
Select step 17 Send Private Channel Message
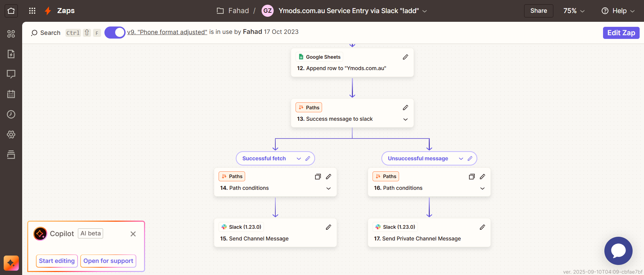pos(417,238)
